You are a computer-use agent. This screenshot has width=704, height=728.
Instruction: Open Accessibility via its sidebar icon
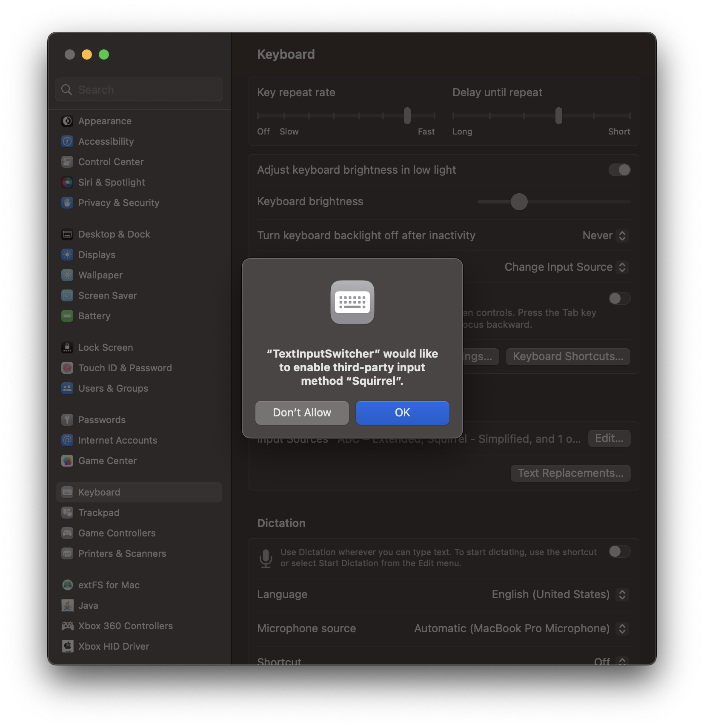click(x=67, y=142)
